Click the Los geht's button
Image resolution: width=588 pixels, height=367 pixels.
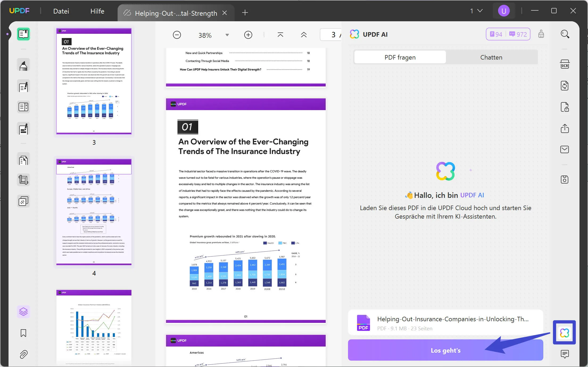(x=446, y=350)
